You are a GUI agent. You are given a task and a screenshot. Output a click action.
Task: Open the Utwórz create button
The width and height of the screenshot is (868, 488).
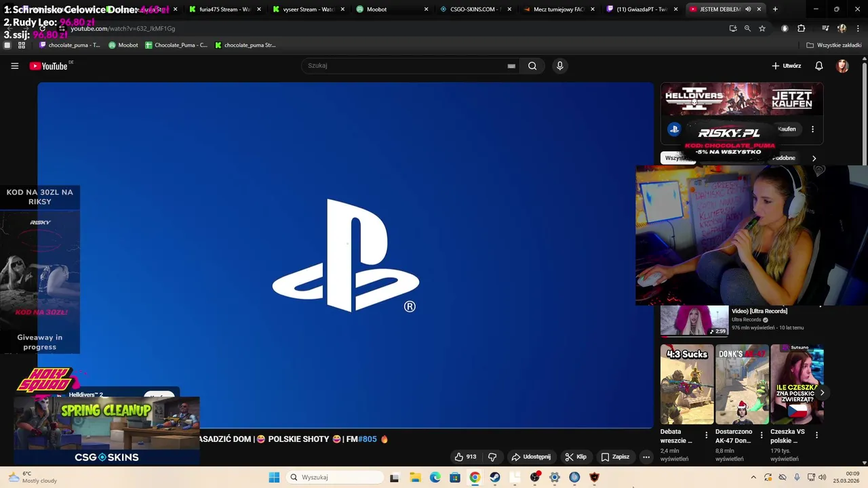pos(787,66)
